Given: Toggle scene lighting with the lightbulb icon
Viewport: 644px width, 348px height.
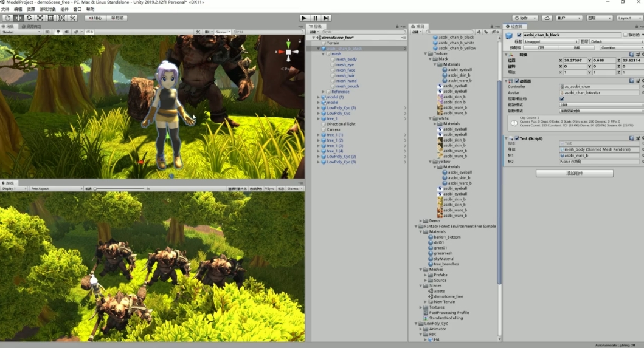Looking at the screenshot, I should (x=58, y=32).
